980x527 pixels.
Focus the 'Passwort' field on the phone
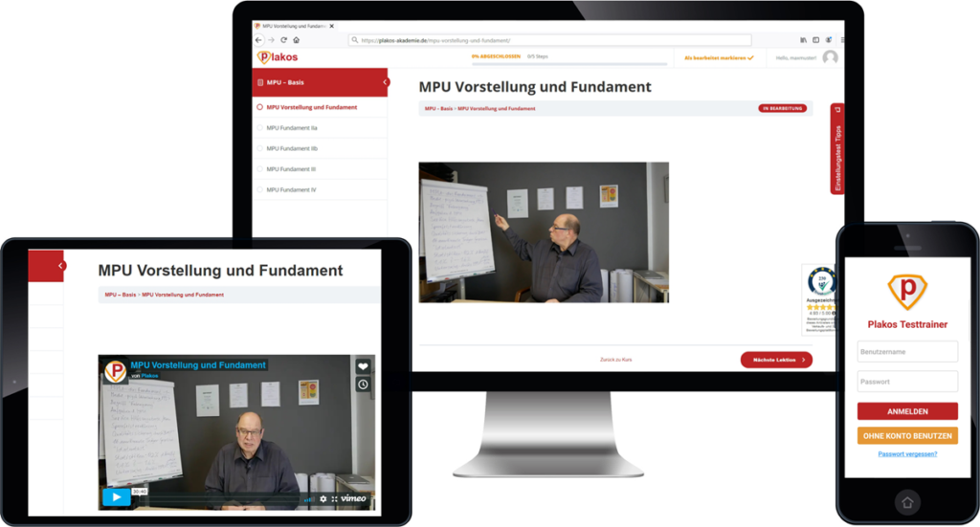[x=907, y=382]
